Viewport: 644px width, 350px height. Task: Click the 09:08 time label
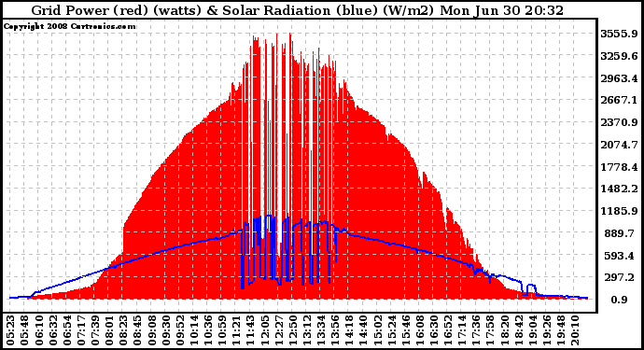(151, 330)
